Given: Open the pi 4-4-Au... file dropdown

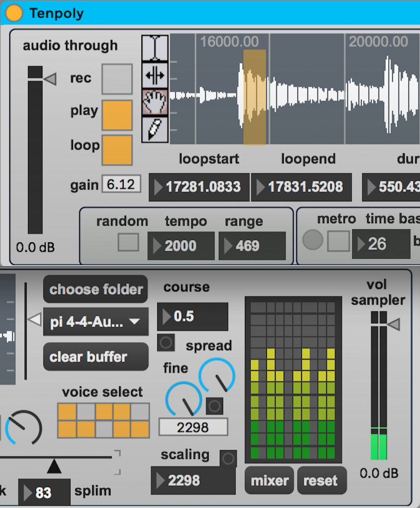Looking at the screenshot, I should click(x=96, y=322).
